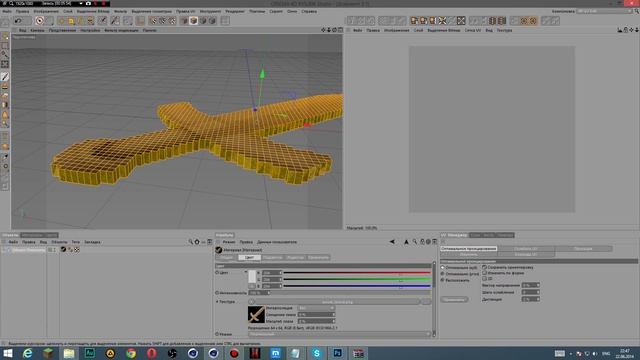Switch to 'Ослабить UV' tab

(526, 249)
